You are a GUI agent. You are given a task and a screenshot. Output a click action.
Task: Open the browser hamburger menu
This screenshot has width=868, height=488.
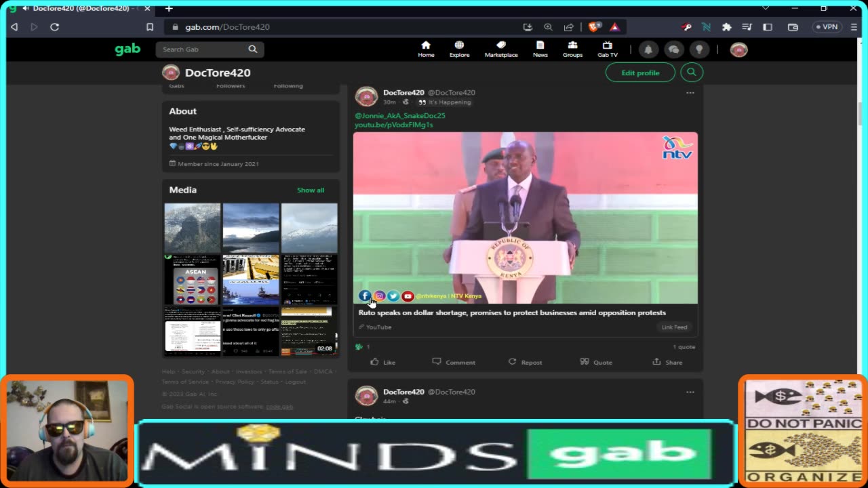point(854,27)
